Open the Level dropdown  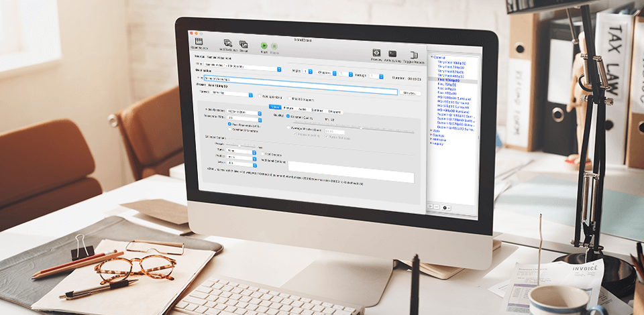click(242, 163)
